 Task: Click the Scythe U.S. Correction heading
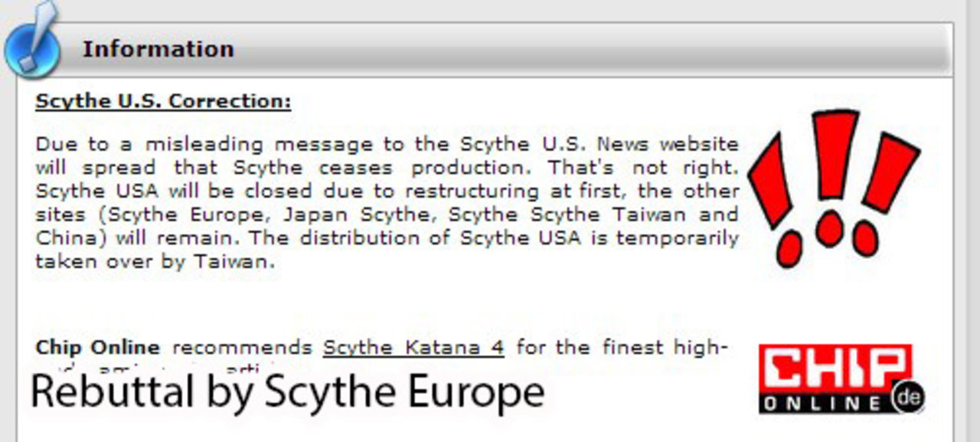(164, 100)
